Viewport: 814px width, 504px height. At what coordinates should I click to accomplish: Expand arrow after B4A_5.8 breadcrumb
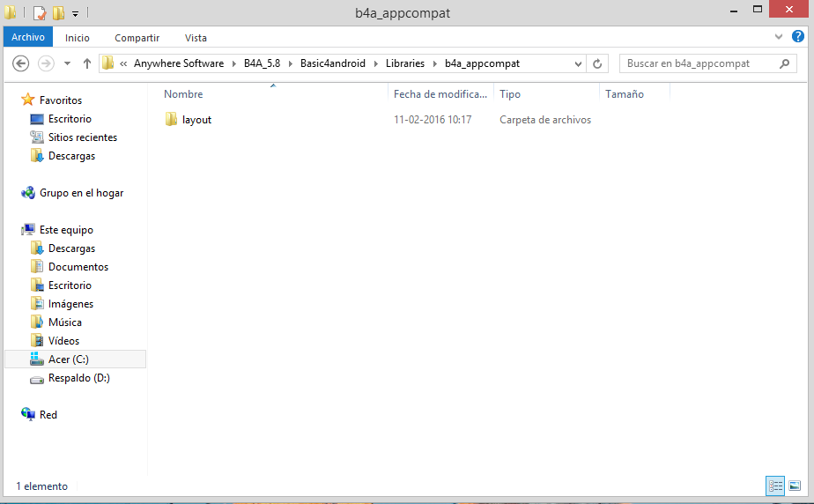pyautogui.click(x=290, y=63)
